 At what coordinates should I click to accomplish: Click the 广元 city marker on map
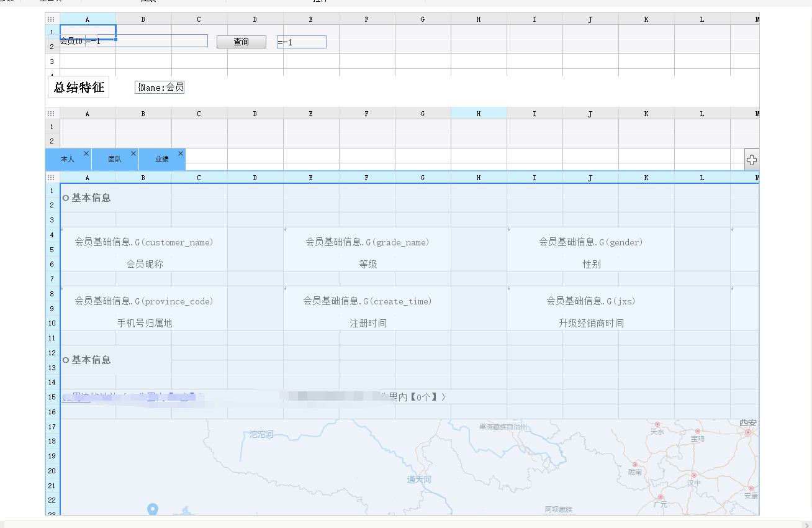660,498
